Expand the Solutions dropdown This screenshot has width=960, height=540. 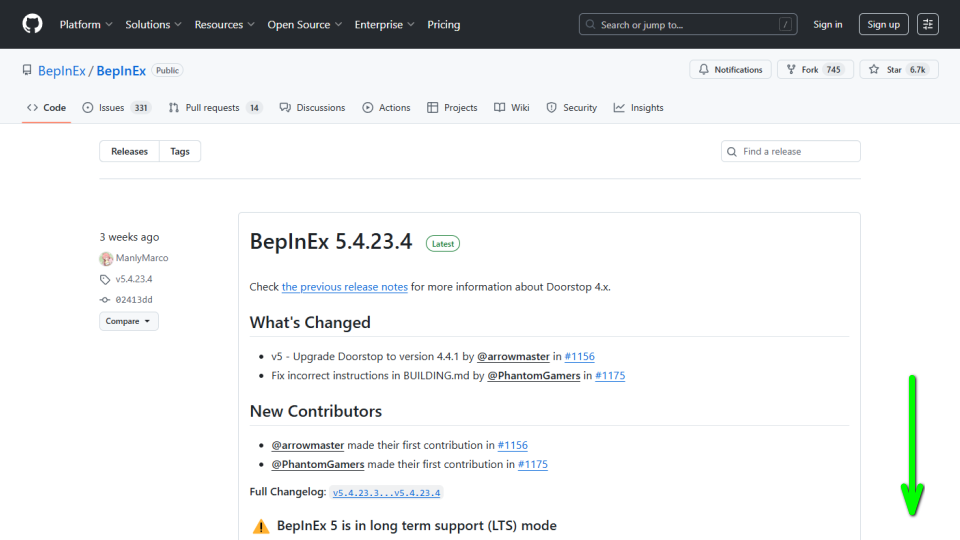click(153, 24)
